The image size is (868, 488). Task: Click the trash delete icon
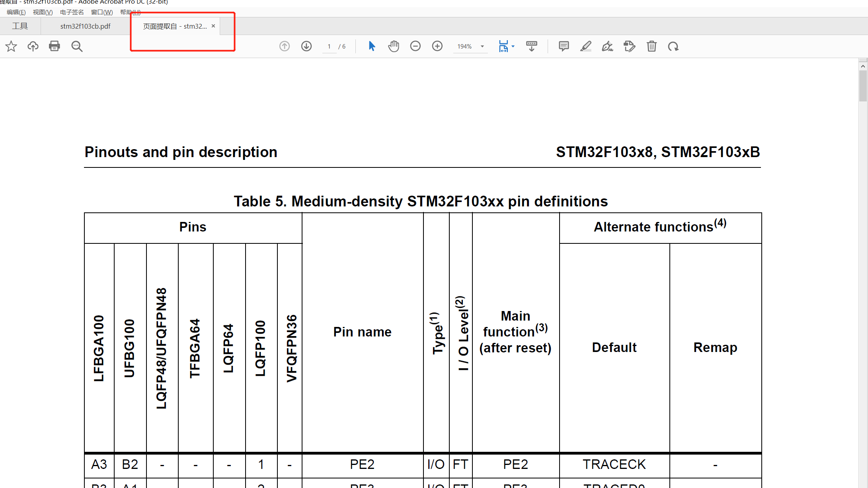pyautogui.click(x=651, y=47)
